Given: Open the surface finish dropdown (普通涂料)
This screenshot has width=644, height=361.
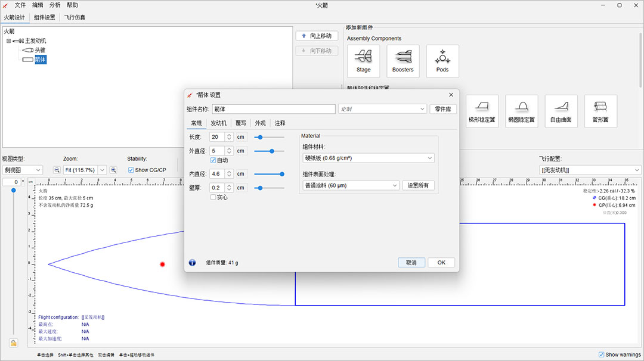Looking at the screenshot, I should [350, 186].
